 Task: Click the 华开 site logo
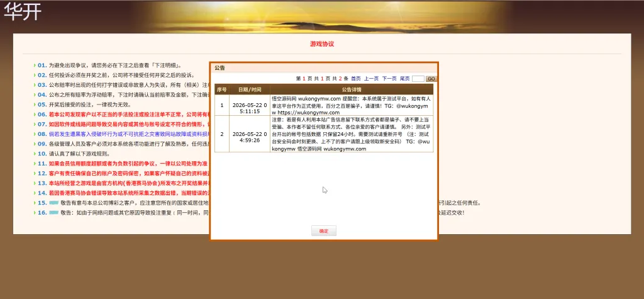[x=23, y=13]
